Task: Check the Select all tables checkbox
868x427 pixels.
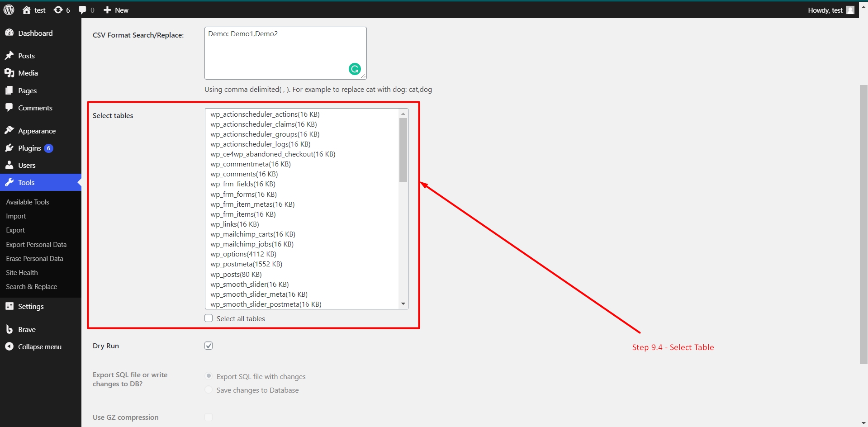Action: (x=209, y=318)
